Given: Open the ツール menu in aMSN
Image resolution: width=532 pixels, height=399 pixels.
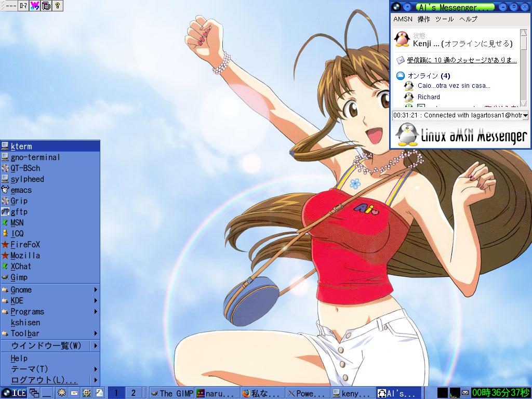Looking at the screenshot, I should pyautogui.click(x=444, y=19).
